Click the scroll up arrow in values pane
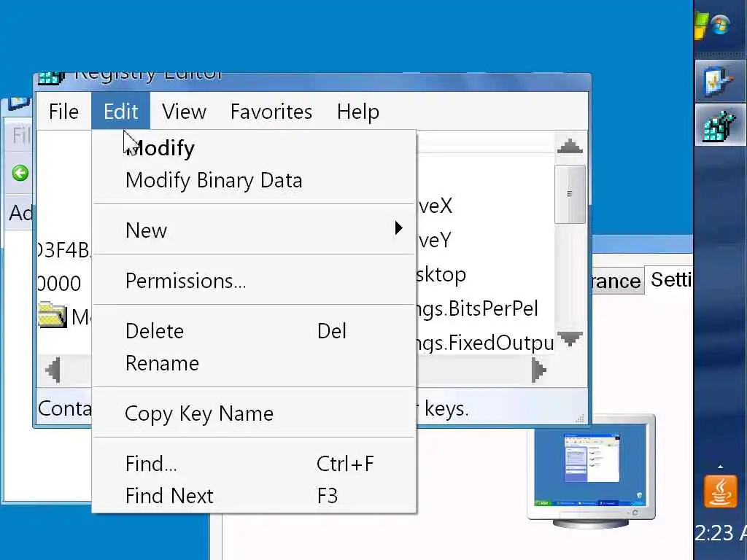Viewport: 747px width, 560px height. pos(570,146)
